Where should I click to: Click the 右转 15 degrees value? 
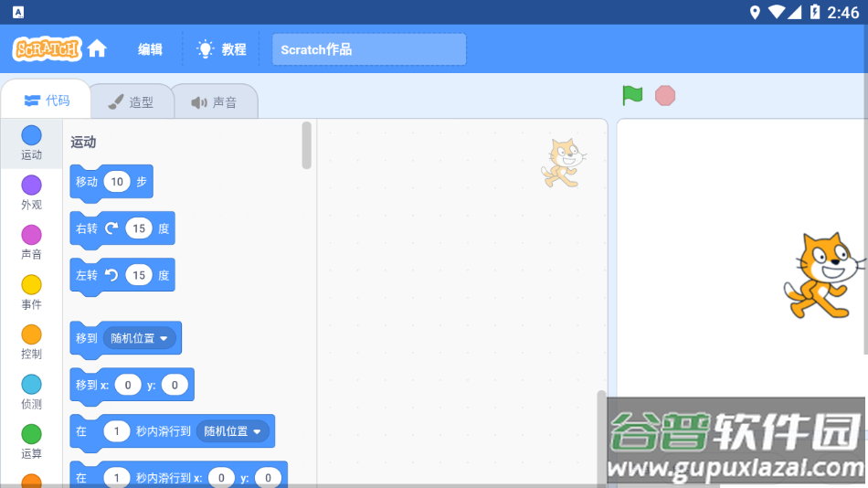pos(139,228)
